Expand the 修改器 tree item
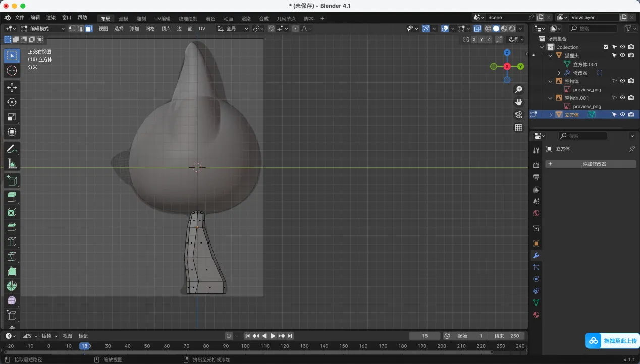The image size is (640, 364). 559,73
